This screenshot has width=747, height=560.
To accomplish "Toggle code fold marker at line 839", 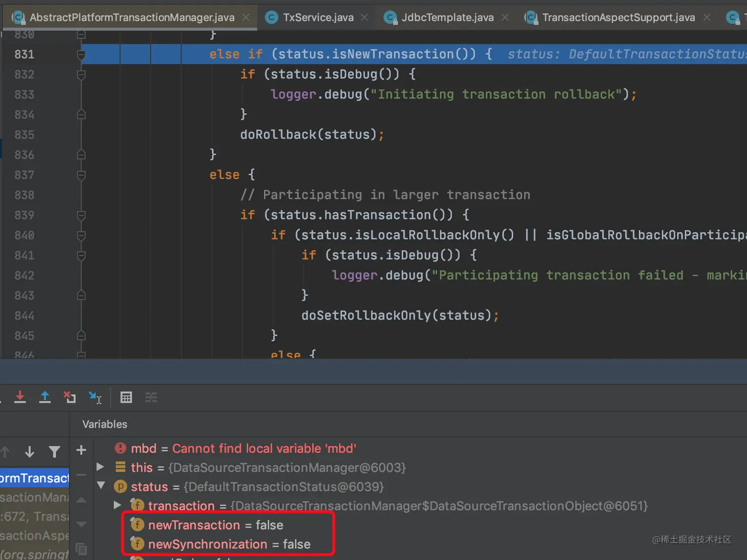I will coord(82,215).
